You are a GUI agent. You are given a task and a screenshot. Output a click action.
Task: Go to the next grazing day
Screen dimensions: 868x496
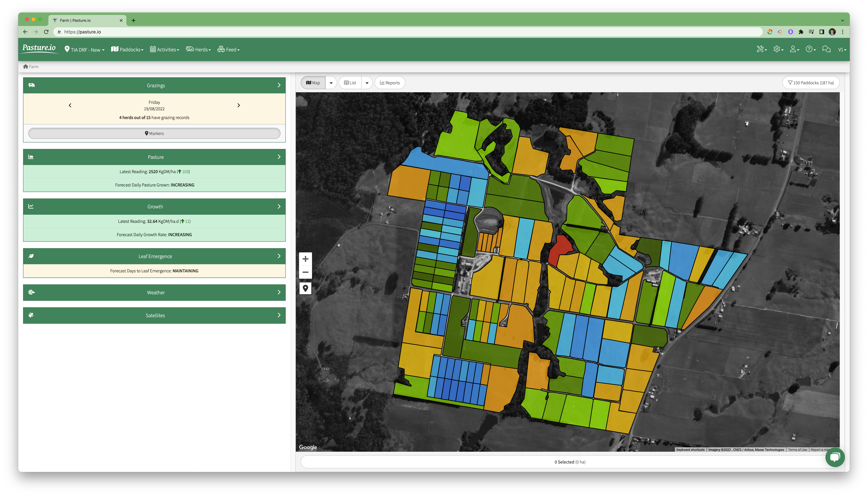pos(238,105)
